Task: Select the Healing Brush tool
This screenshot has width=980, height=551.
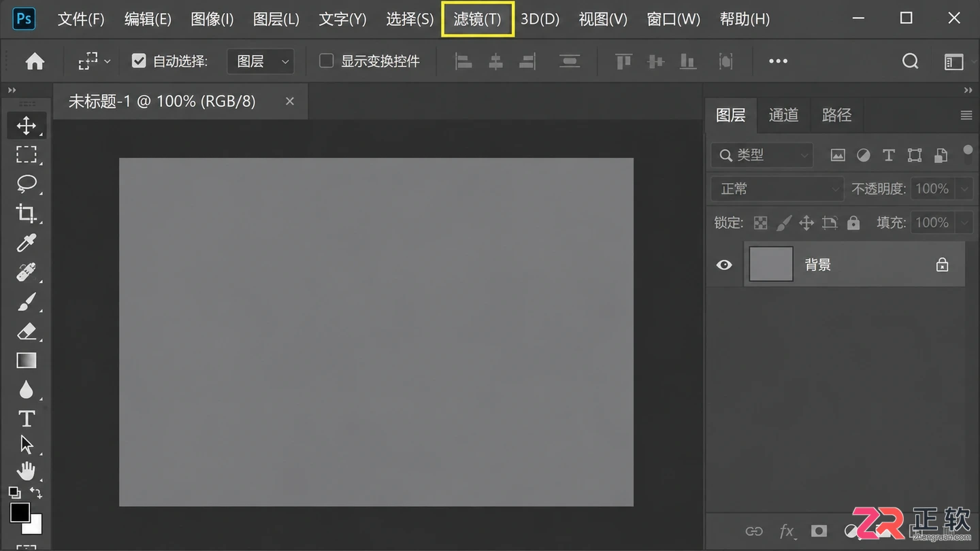Action: tap(27, 272)
